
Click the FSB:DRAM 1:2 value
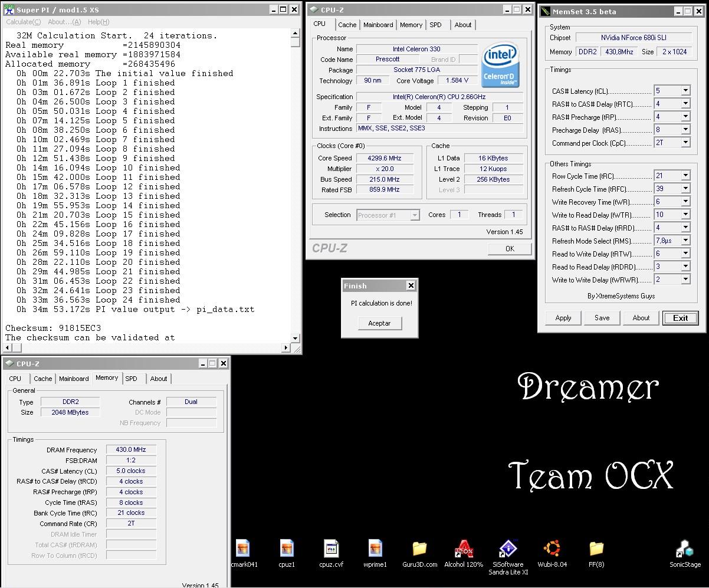(131, 460)
